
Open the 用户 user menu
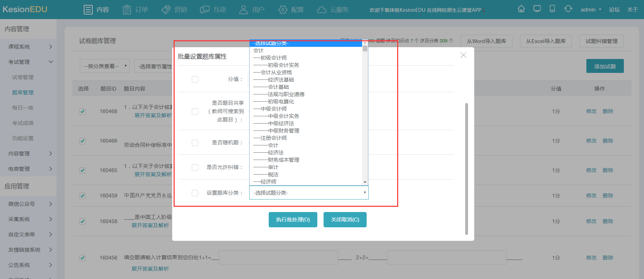coord(252,10)
